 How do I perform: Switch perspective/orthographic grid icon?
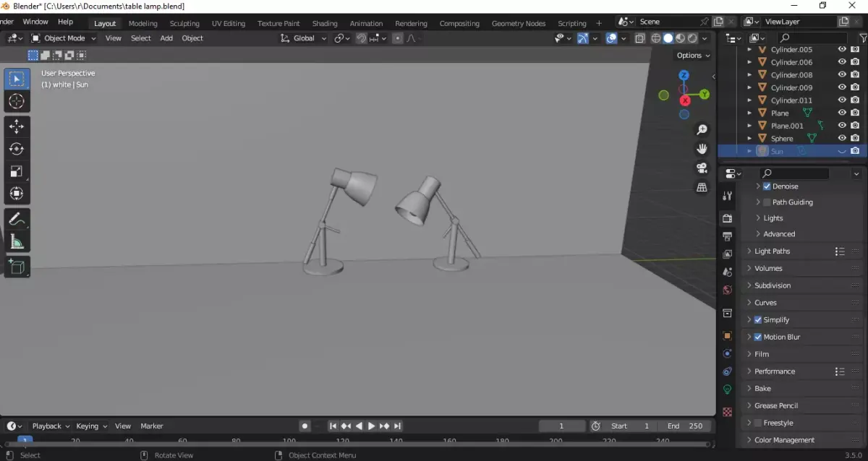tap(702, 187)
